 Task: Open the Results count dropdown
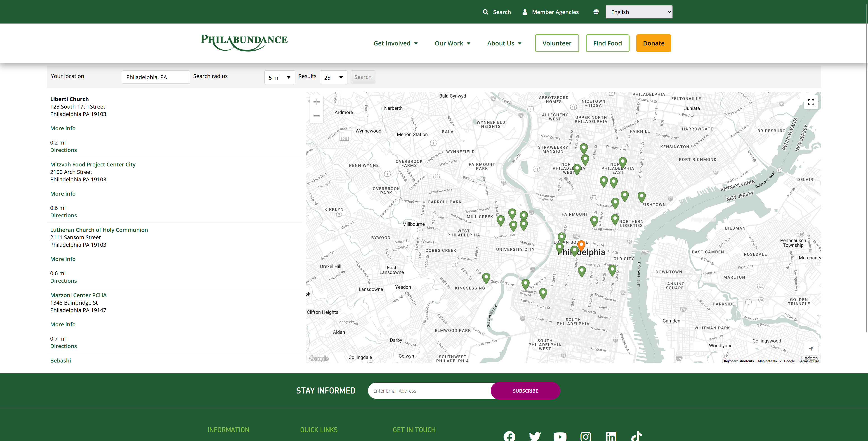click(x=334, y=77)
